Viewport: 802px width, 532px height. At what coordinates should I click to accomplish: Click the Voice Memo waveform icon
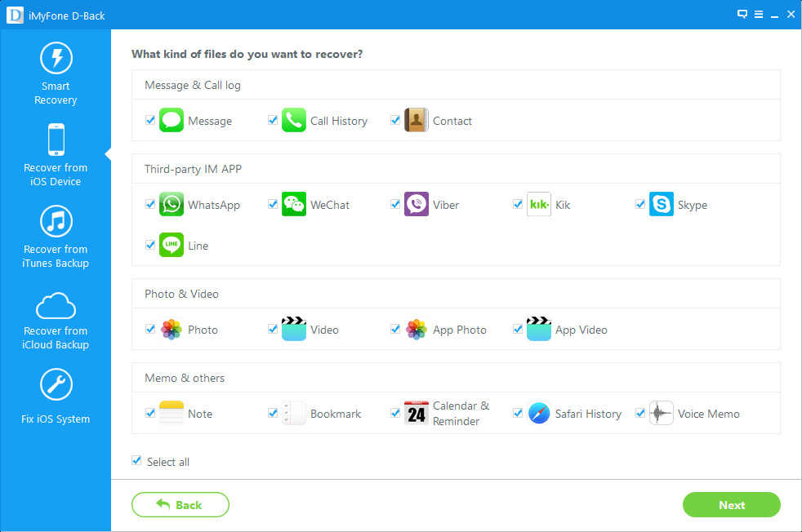(662, 413)
